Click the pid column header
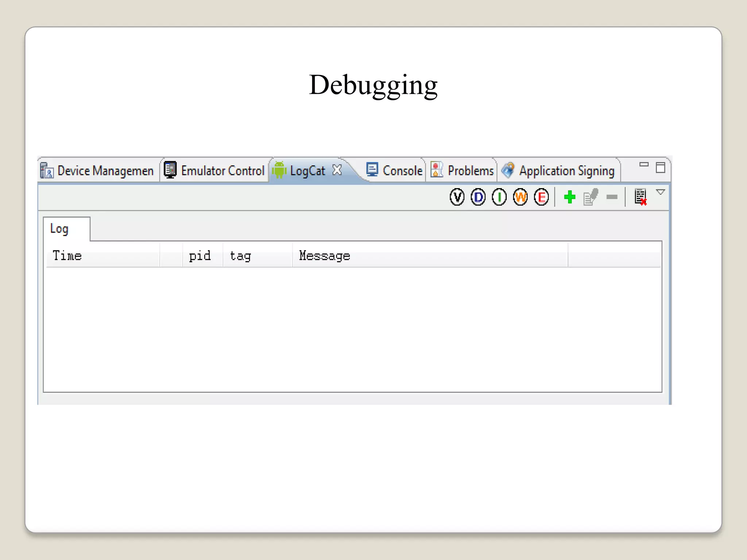The image size is (747, 560). tap(203, 256)
